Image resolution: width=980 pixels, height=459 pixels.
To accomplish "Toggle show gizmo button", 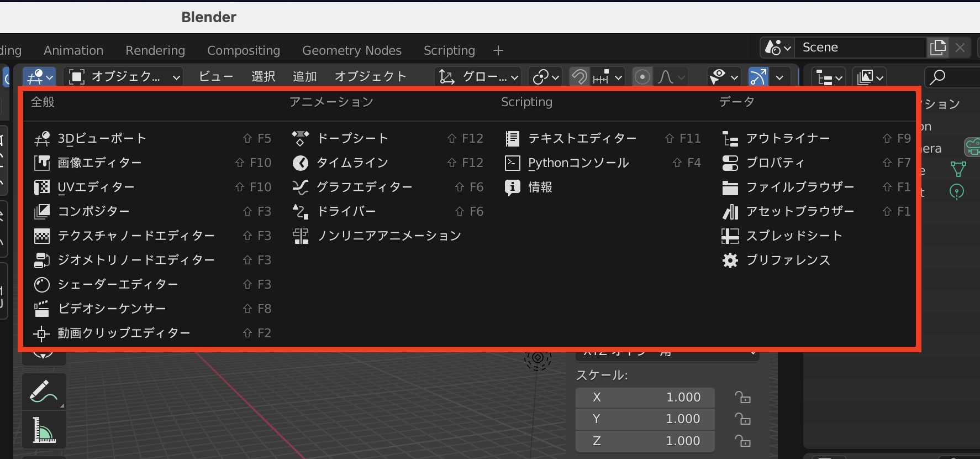I will pyautogui.click(x=758, y=77).
